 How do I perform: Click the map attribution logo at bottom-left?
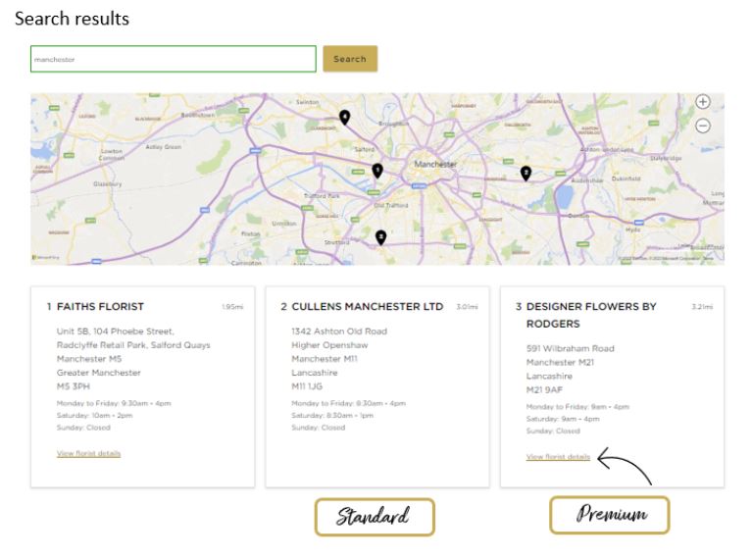point(45,258)
